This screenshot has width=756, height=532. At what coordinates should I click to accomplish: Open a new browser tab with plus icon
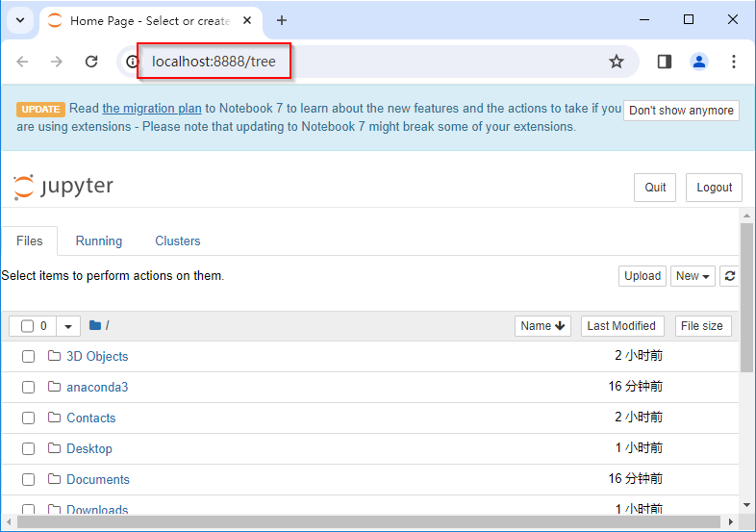click(x=282, y=20)
